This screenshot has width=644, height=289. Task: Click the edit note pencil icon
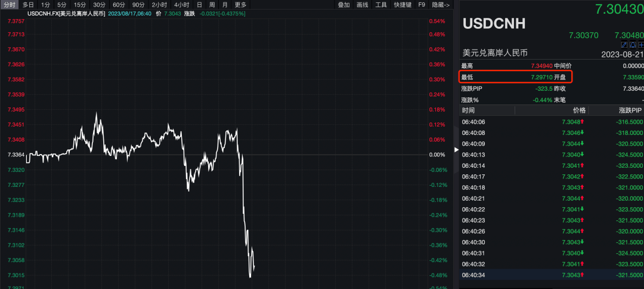pyautogui.click(x=624, y=44)
